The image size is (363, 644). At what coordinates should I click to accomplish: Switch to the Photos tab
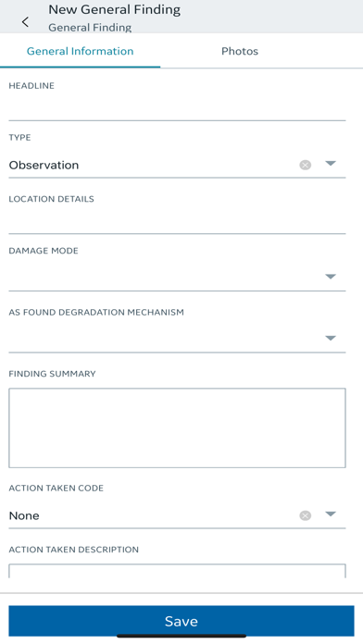[x=240, y=51]
